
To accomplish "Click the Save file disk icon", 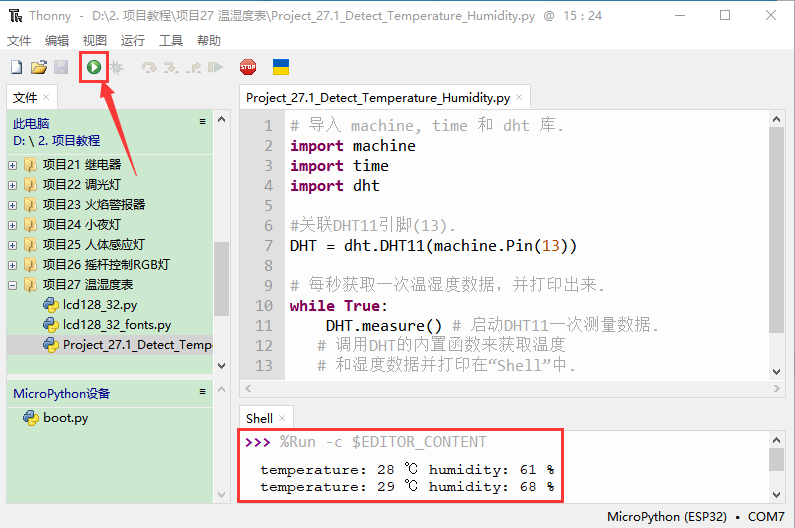I will 61,67.
